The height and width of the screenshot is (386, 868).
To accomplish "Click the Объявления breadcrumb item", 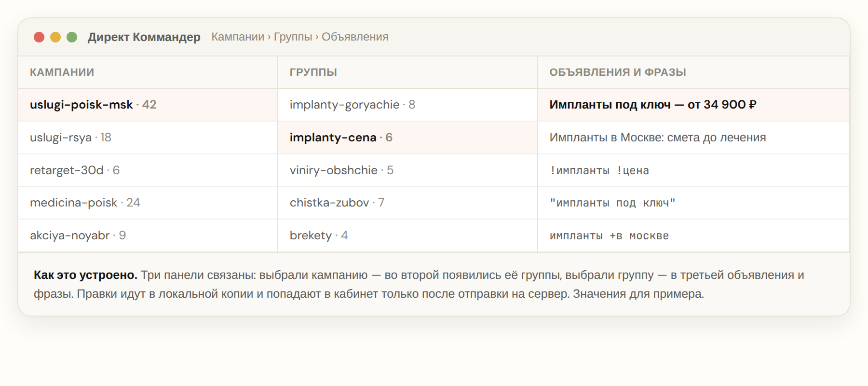I will [355, 37].
